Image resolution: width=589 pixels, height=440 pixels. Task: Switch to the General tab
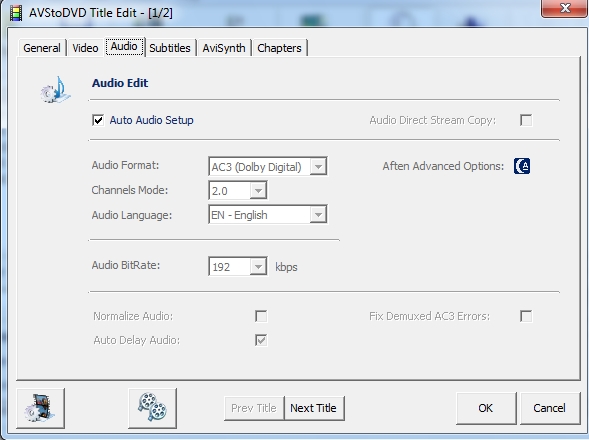pos(42,48)
